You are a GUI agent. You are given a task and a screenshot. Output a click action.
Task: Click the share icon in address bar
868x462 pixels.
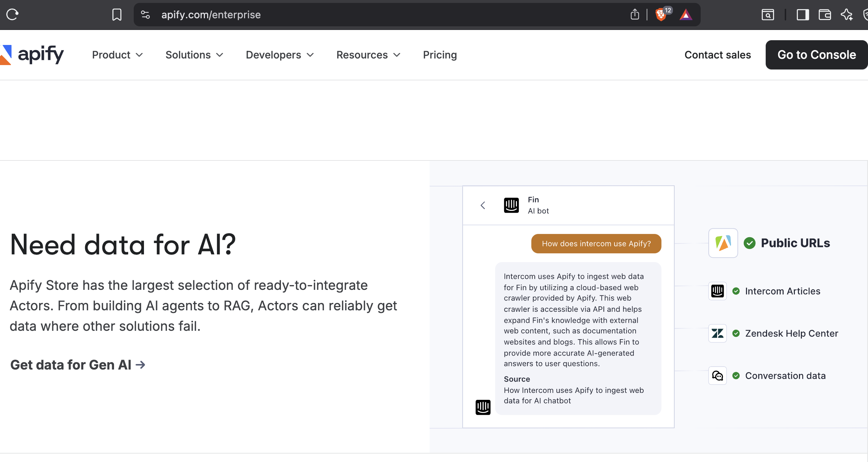(635, 15)
